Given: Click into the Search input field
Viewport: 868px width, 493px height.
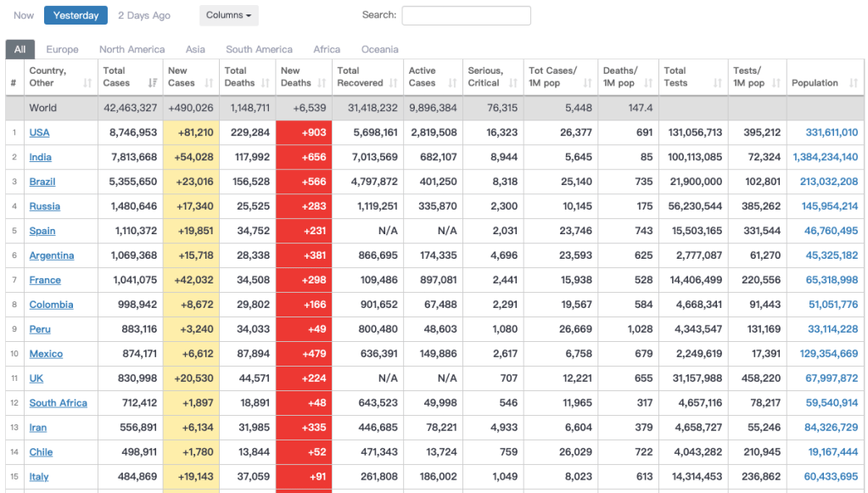Looking at the screenshot, I should (x=466, y=15).
